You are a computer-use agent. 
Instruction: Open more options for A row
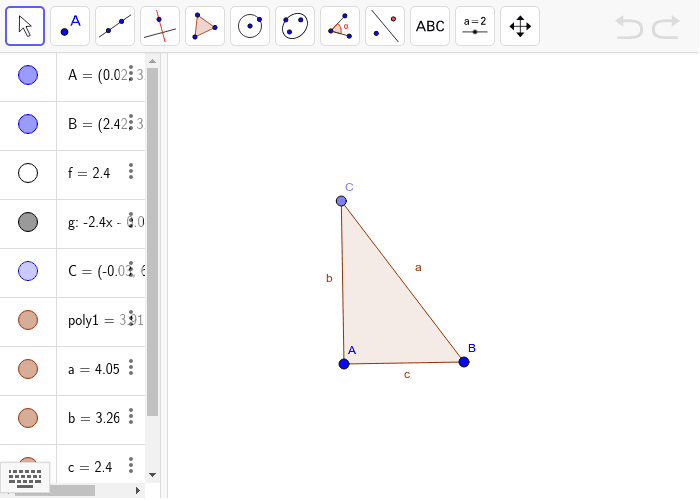pyautogui.click(x=131, y=73)
